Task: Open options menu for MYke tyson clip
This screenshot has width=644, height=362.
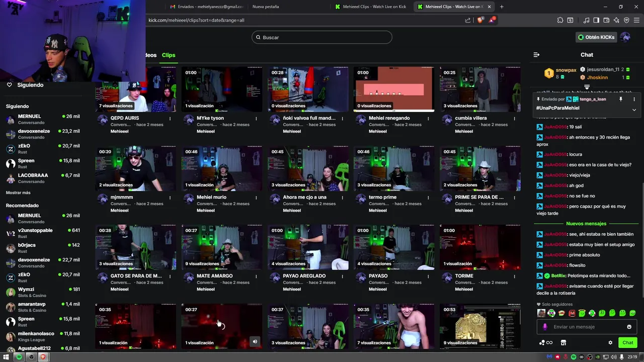Action: pyautogui.click(x=256, y=119)
